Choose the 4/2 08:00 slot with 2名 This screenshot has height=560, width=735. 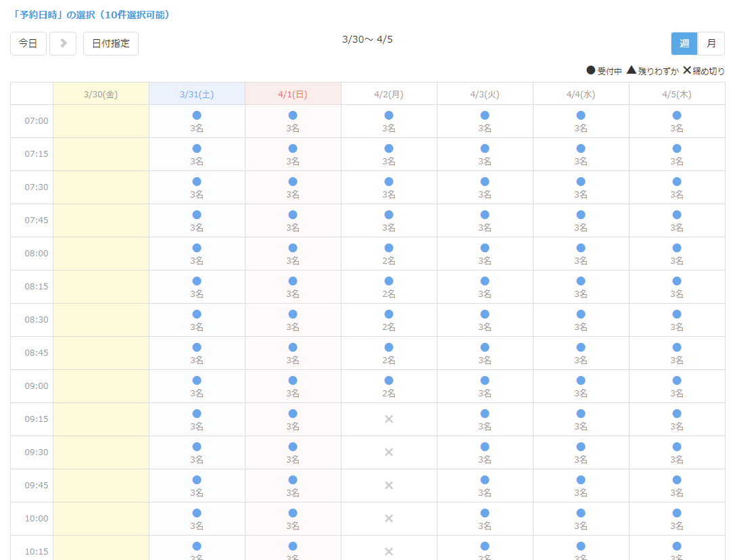(389, 254)
